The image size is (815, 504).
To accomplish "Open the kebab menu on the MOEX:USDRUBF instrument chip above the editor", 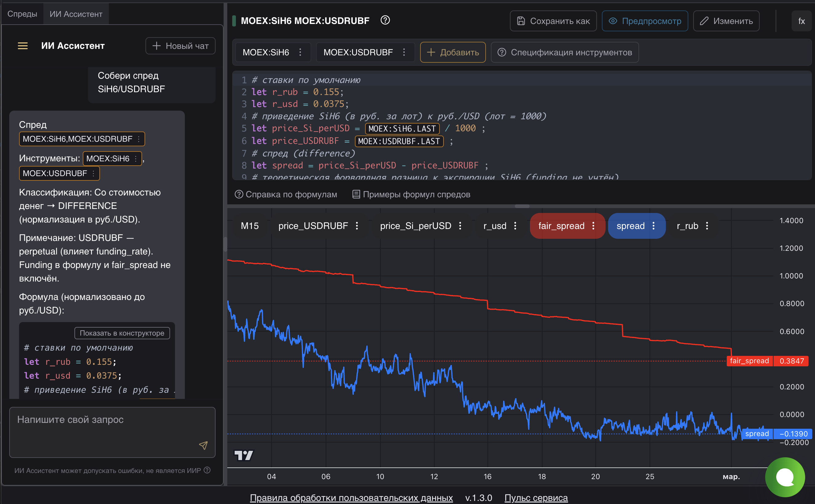I will (x=404, y=52).
